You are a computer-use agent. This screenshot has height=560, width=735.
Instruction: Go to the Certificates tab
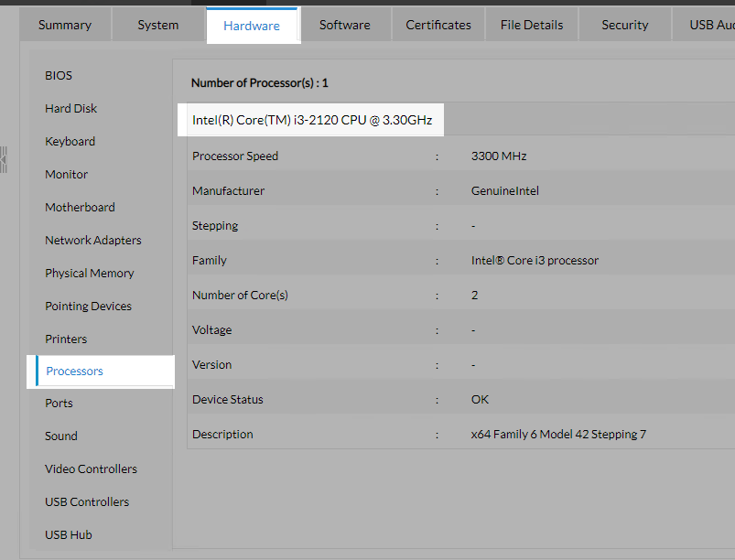click(438, 25)
